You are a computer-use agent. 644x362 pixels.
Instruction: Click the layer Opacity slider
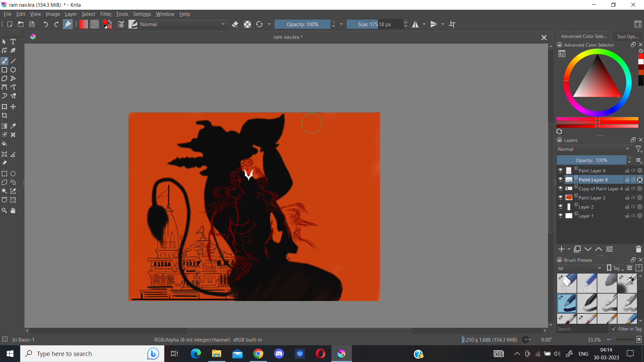click(591, 160)
